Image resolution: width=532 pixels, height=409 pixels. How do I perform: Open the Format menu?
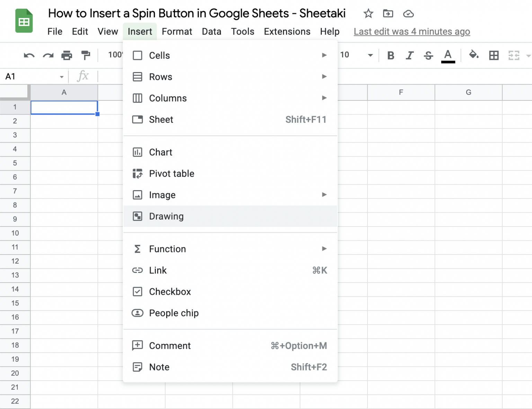[x=177, y=31]
